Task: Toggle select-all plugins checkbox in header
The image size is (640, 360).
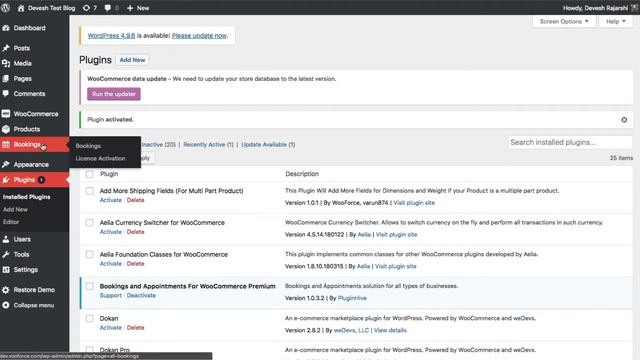Action: [x=89, y=174]
